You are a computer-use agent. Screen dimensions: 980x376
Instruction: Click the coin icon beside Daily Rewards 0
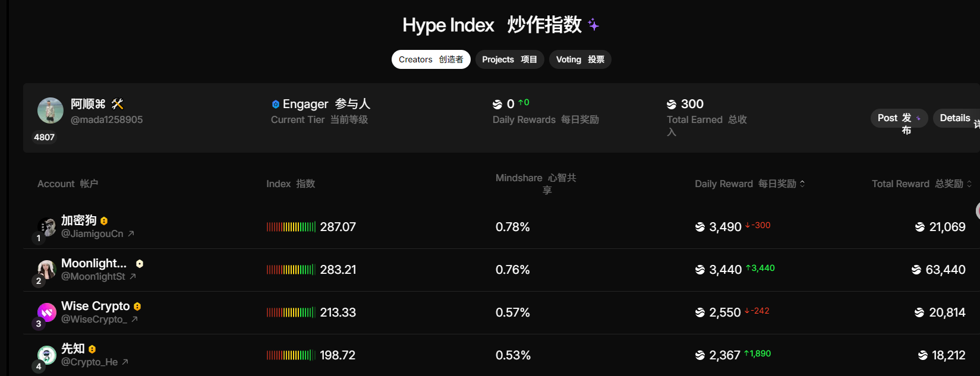point(497,105)
